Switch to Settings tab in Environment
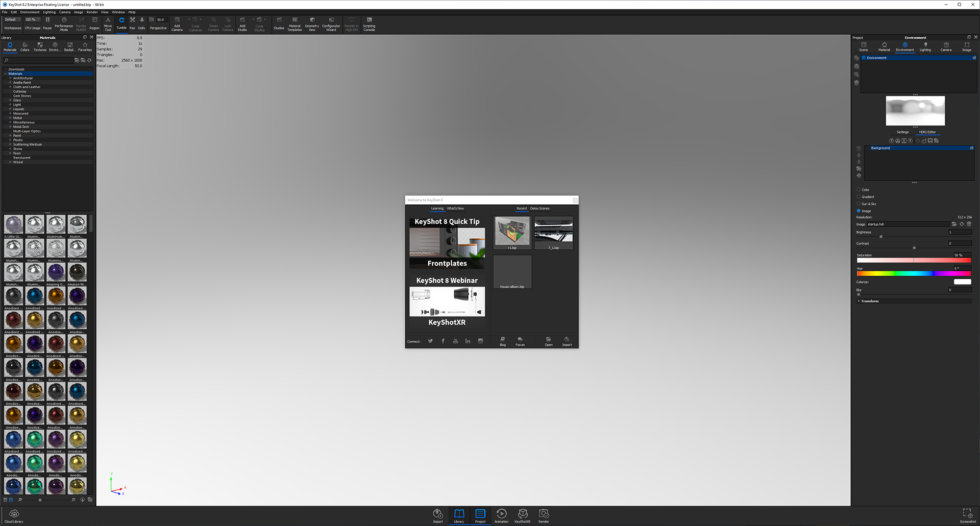This screenshot has width=980, height=526. (902, 132)
